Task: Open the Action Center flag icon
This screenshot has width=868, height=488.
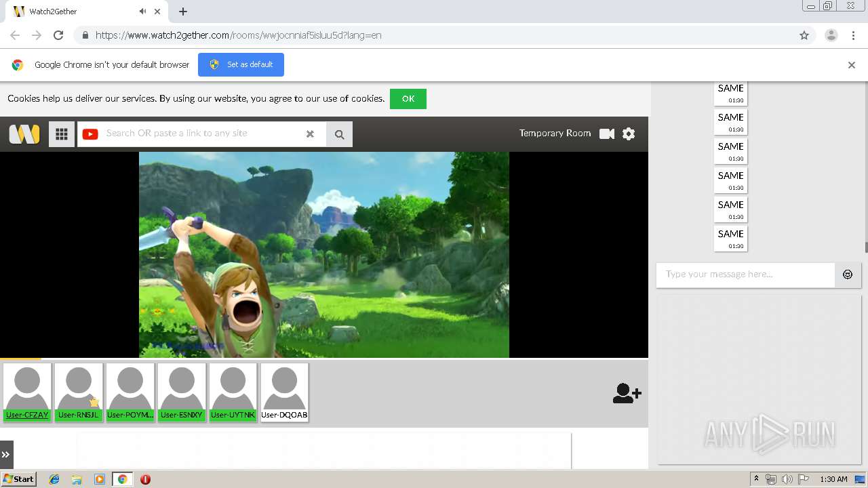Action: (x=804, y=479)
